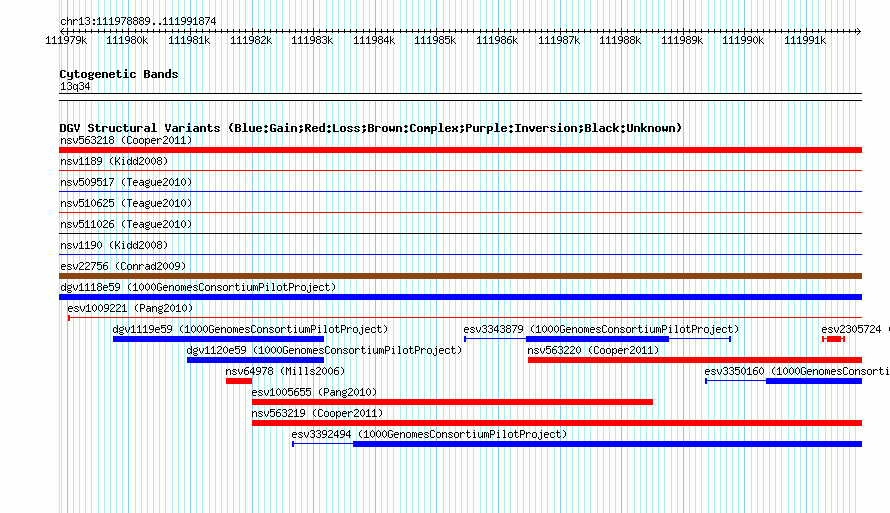Select the nsv510625 (Teague2010) label

(x=126, y=203)
